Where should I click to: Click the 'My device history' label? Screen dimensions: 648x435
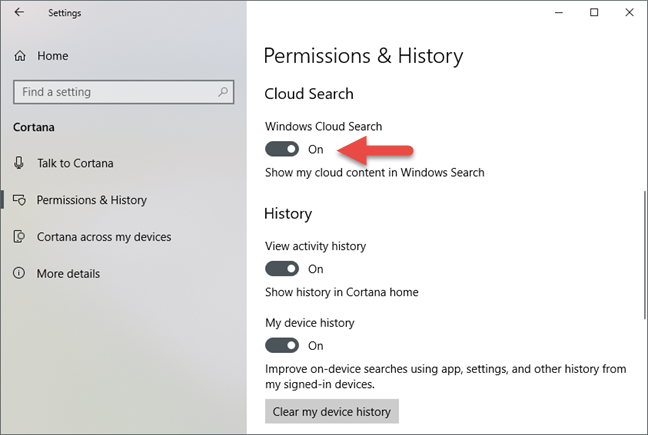(310, 323)
